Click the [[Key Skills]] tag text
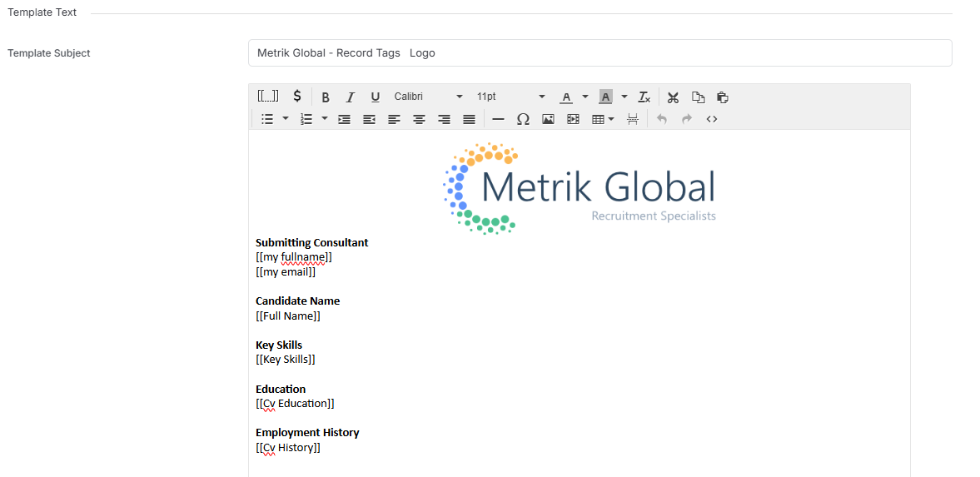Viewport: 980px width, 477px height. tap(286, 360)
